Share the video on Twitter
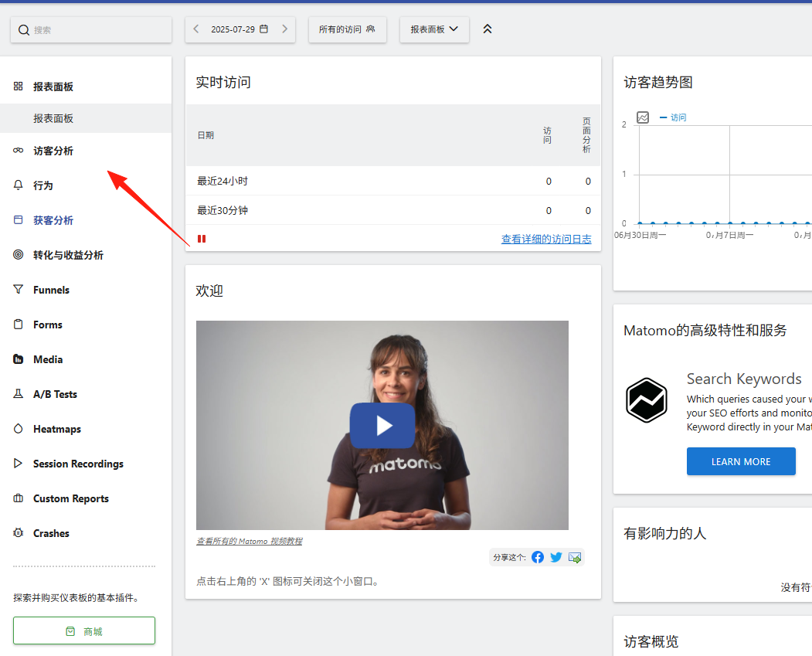This screenshot has width=812, height=656. tap(556, 557)
